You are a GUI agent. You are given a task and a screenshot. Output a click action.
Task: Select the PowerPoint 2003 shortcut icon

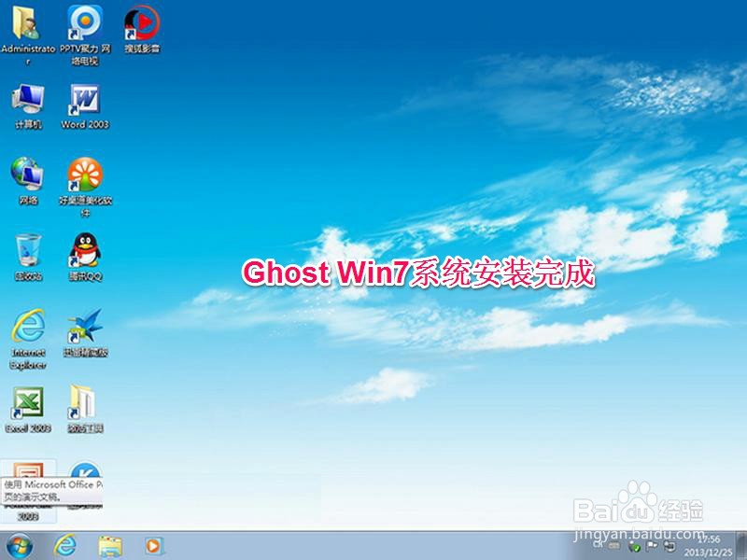28,470
